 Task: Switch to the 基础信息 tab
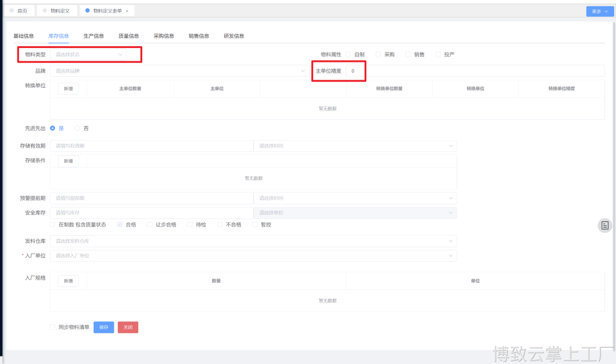tap(24, 36)
